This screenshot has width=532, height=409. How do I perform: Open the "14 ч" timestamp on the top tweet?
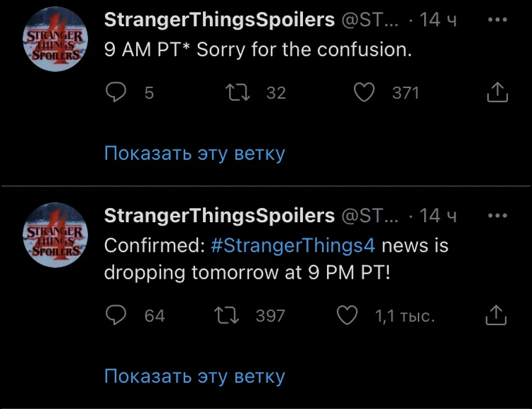pyautogui.click(x=438, y=20)
